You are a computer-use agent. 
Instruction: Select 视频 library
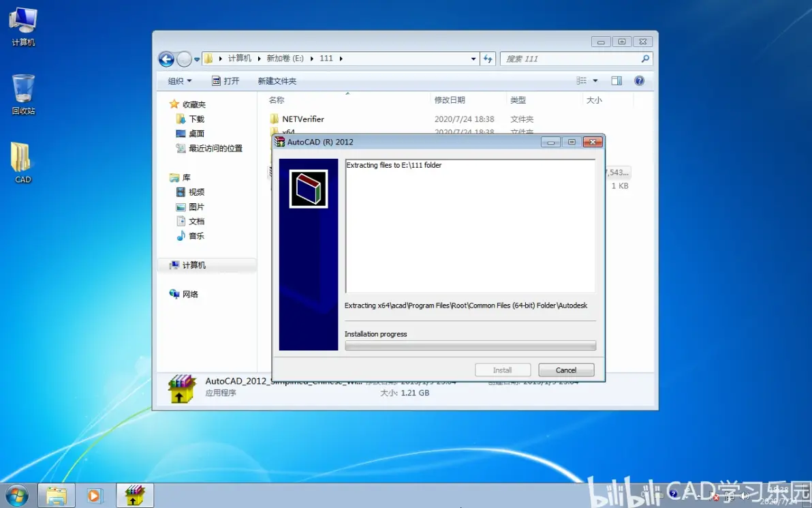click(196, 192)
